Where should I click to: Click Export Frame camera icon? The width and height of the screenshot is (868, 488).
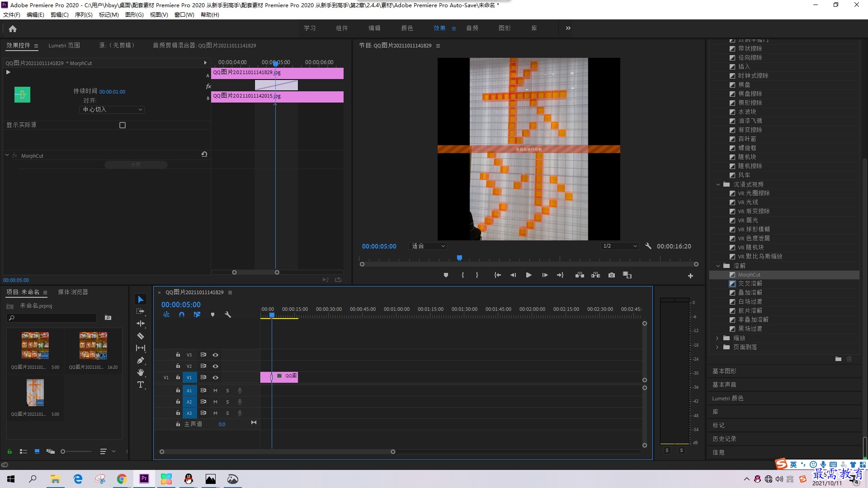(612, 275)
